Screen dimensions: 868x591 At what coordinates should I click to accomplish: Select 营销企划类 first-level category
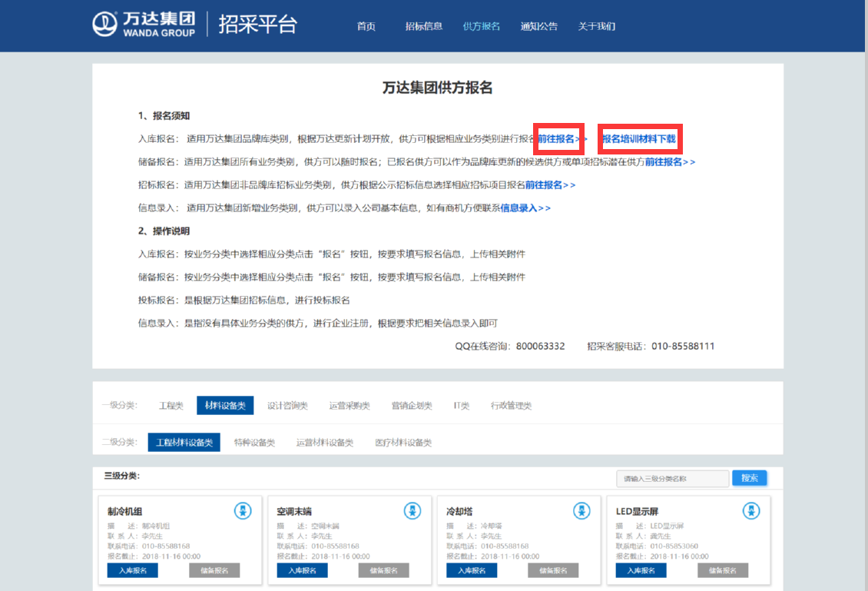(x=411, y=406)
